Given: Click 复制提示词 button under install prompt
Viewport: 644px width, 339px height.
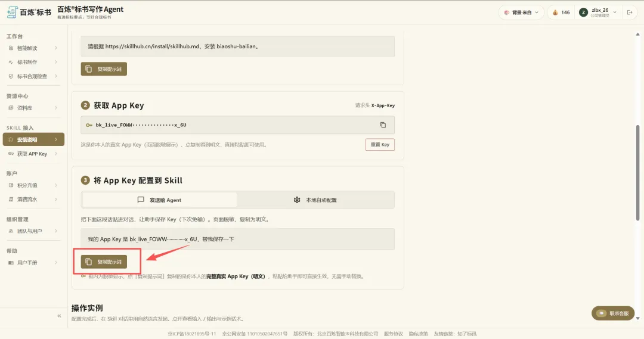Looking at the screenshot, I should pyautogui.click(x=104, y=69).
